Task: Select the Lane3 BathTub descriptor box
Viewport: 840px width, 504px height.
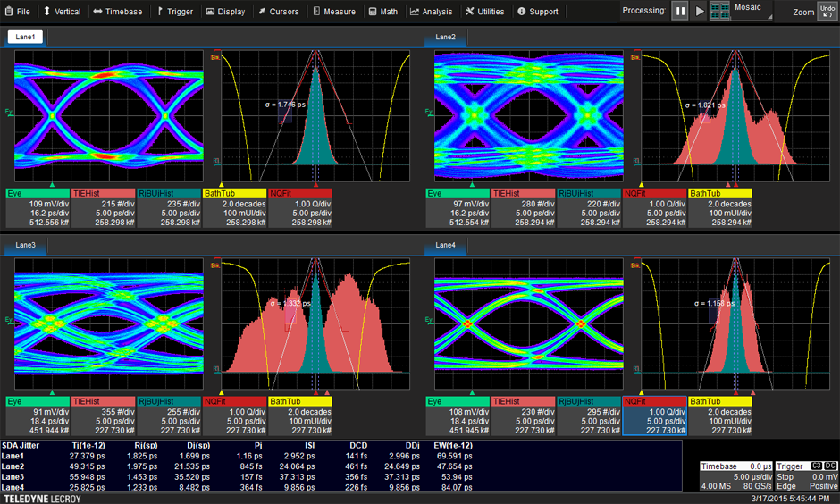Action: coord(300,417)
